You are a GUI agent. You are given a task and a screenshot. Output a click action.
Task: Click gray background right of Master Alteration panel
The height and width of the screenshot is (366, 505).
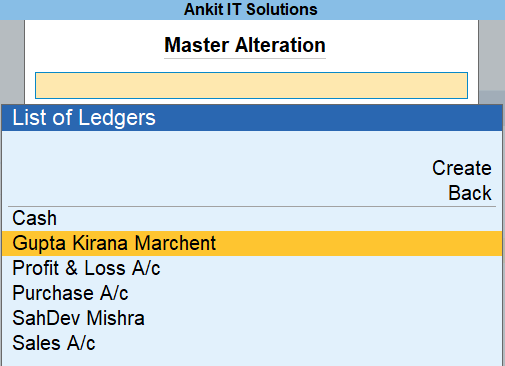point(492,55)
